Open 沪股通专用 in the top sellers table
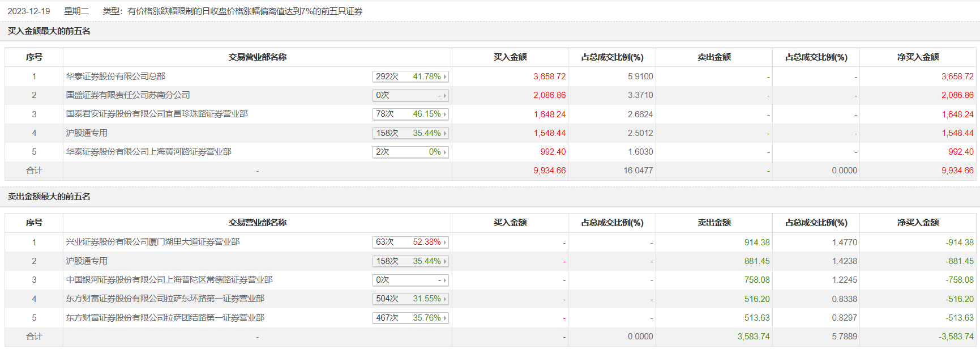Viewport: 980px width, 349px height. pyautogui.click(x=87, y=261)
